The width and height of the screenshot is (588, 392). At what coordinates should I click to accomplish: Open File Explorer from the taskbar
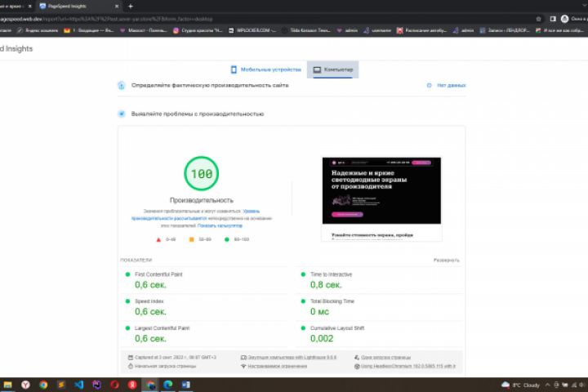tap(7, 385)
